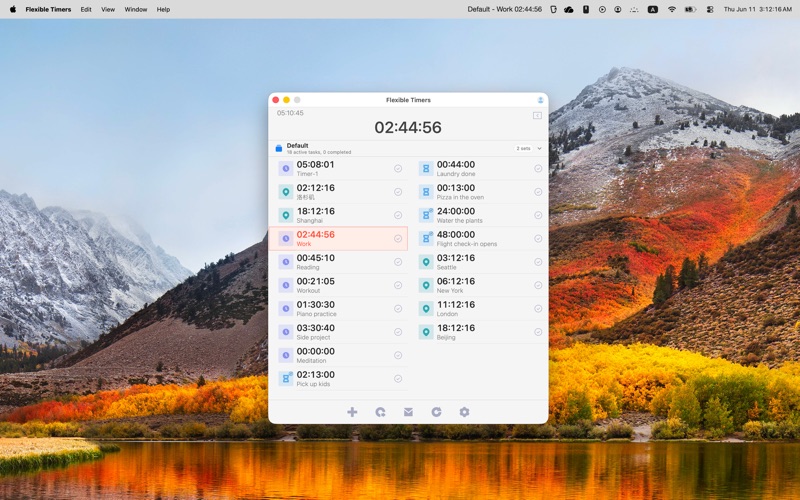
Task: Open the Window menu
Action: (136, 9)
